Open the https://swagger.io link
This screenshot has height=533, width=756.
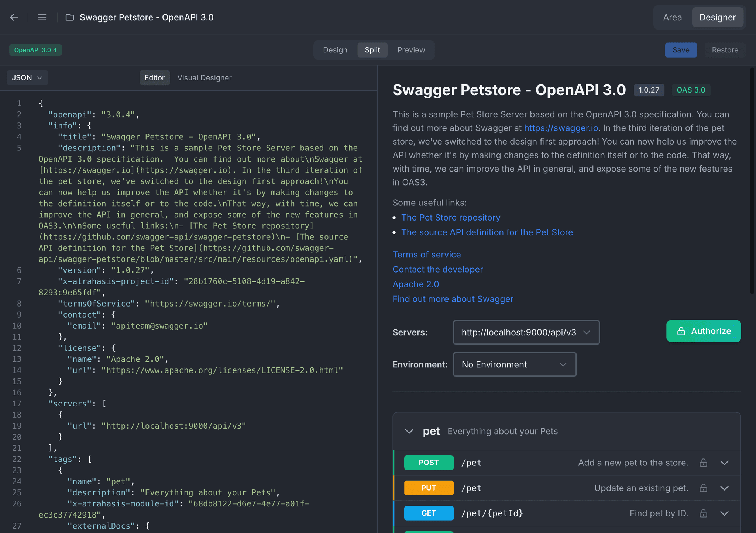coord(561,128)
